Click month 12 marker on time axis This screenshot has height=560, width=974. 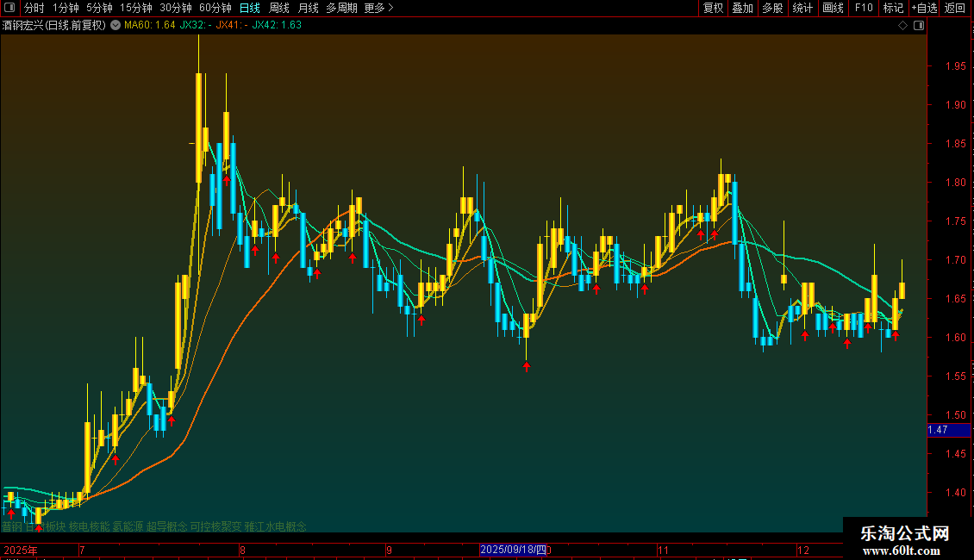tap(803, 550)
